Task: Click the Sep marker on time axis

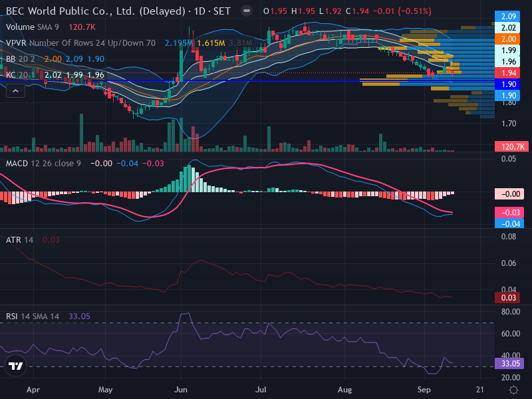Action: point(424,390)
